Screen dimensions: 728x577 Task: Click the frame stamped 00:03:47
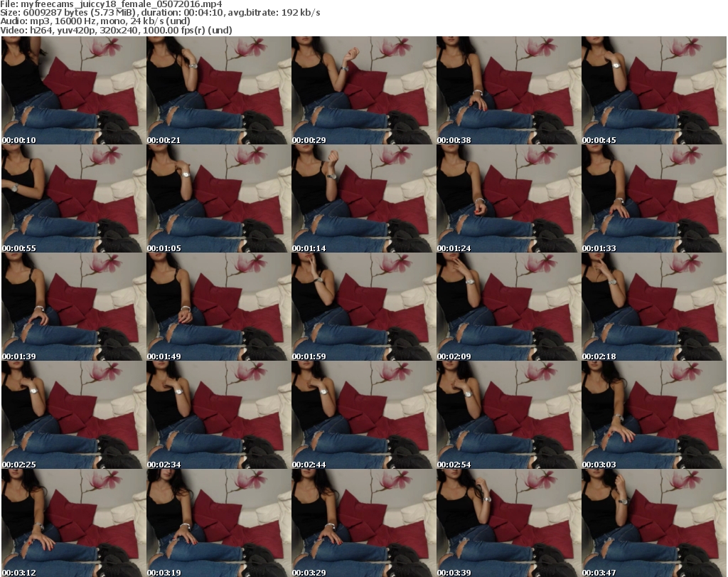[654, 523]
